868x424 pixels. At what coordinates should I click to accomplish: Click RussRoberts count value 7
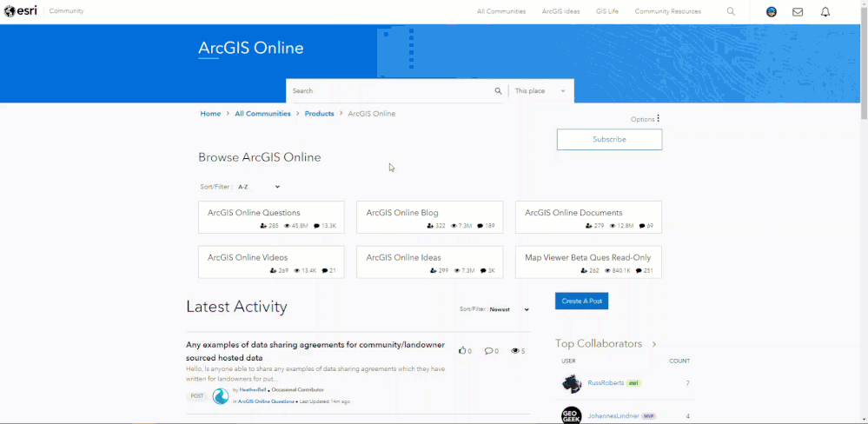click(687, 383)
